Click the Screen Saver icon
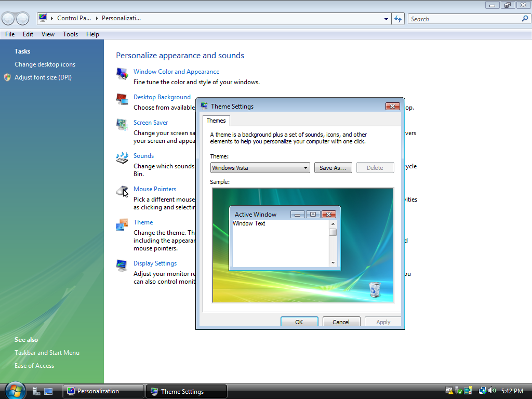Image resolution: width=532 pixels, height=399 pixels. tap(122, 124)
